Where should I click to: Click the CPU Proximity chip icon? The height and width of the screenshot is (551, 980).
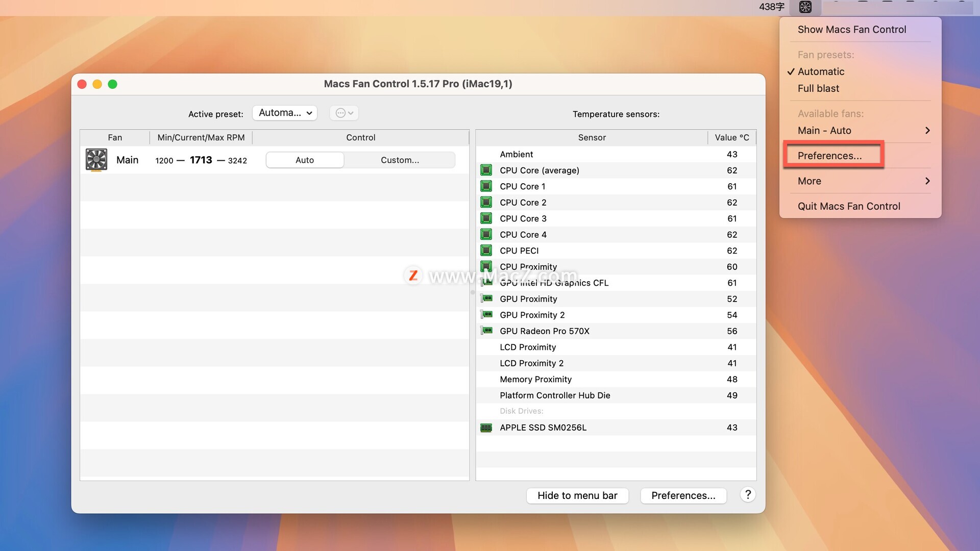coord(486,266)
